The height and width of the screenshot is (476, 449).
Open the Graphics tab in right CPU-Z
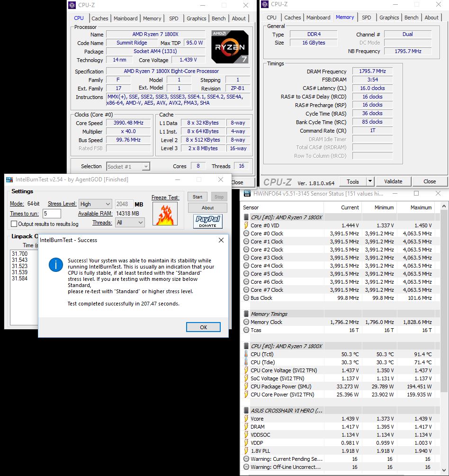pos(389,18)
